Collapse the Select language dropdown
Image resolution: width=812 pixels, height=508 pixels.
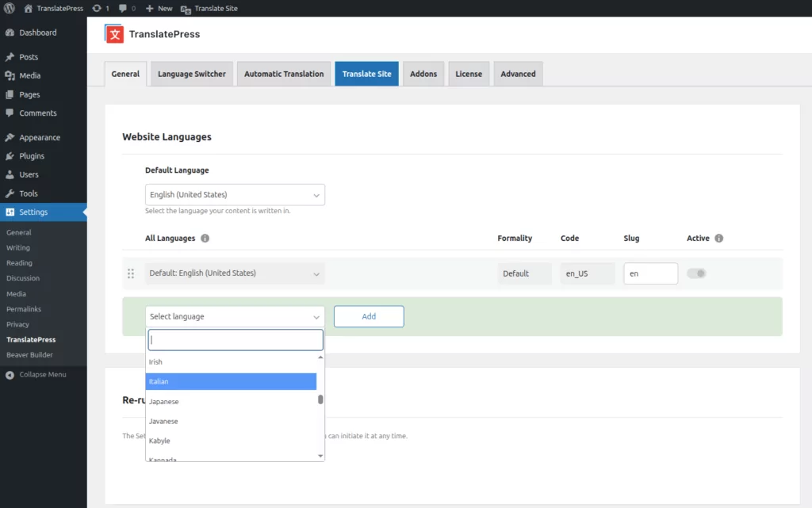(235, 316)
